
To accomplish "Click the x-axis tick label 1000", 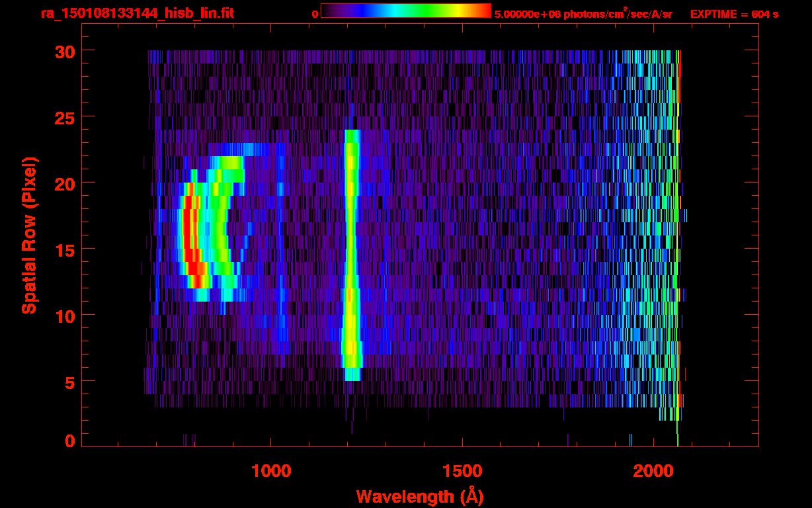I will click(271, 471).
